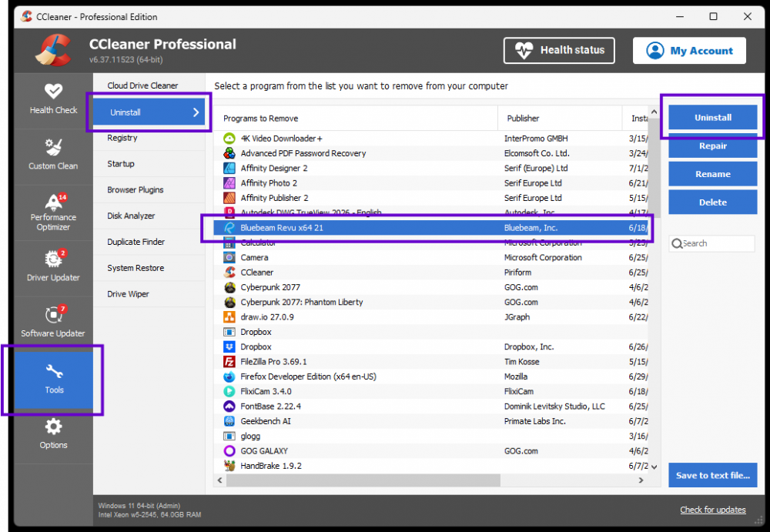The image size is (770, 532).
Task: Select the Cyberpunk 2077 icon
Action: (229, 287)
